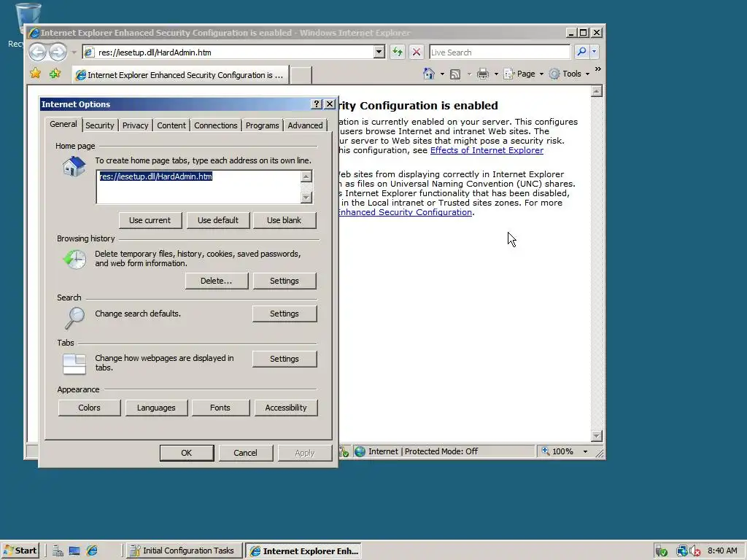Viewport: 747px width, 560px height.
Task: Click the muted volume tray icon
Action: [x=695, y=551]
